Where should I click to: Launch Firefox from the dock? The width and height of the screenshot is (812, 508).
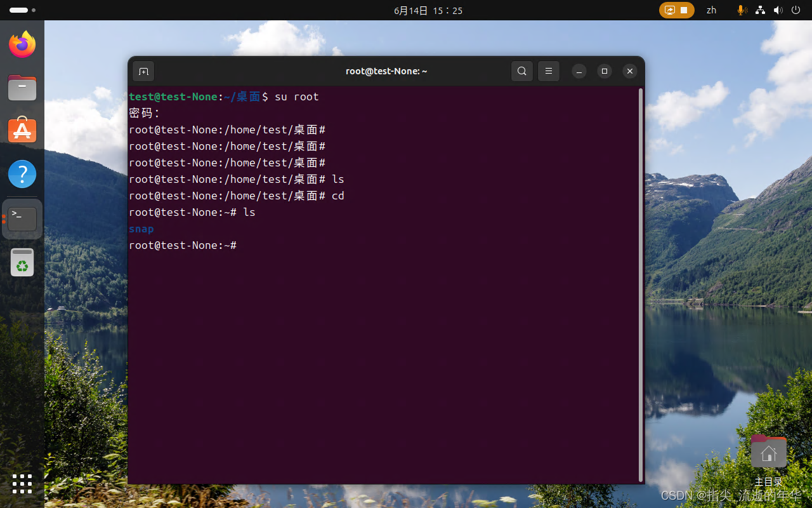coord(22,44)
